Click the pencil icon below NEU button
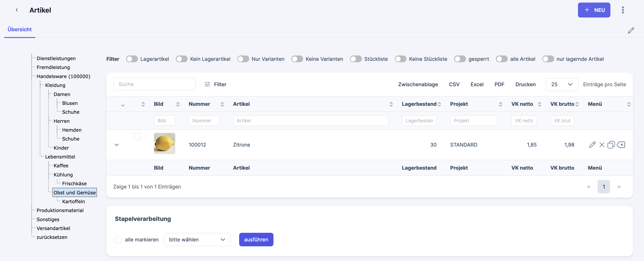 [630, 31]
